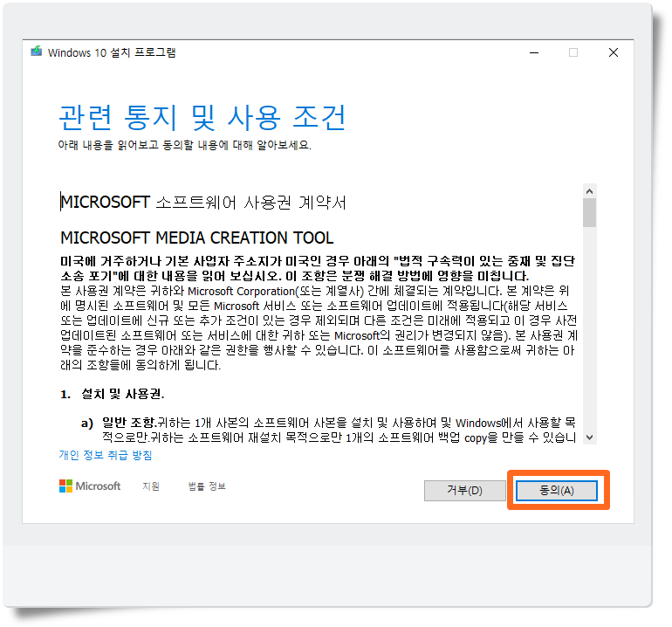Click the Windows 10 setup title bar icon
The image size is (672, 627).
click(x=37, y=52)
